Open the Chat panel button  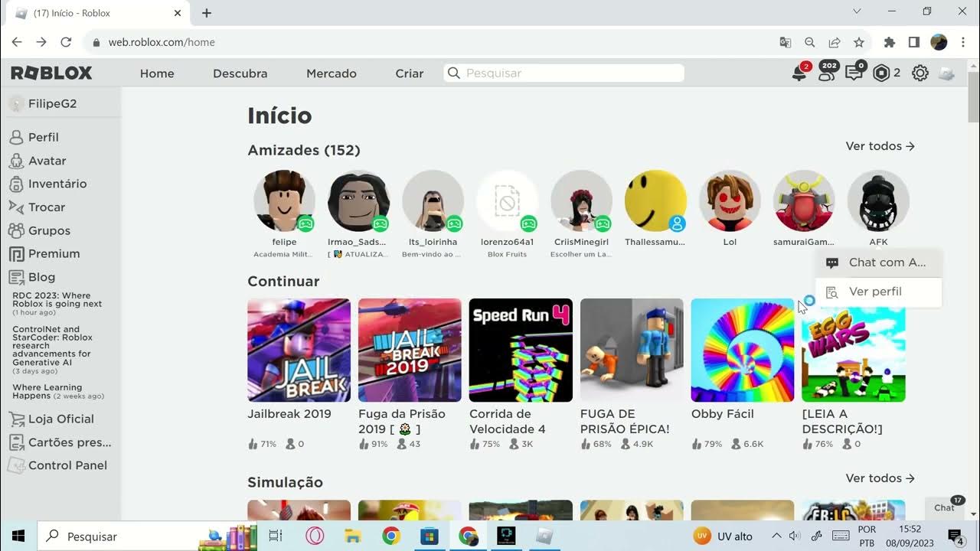[945, 507]
